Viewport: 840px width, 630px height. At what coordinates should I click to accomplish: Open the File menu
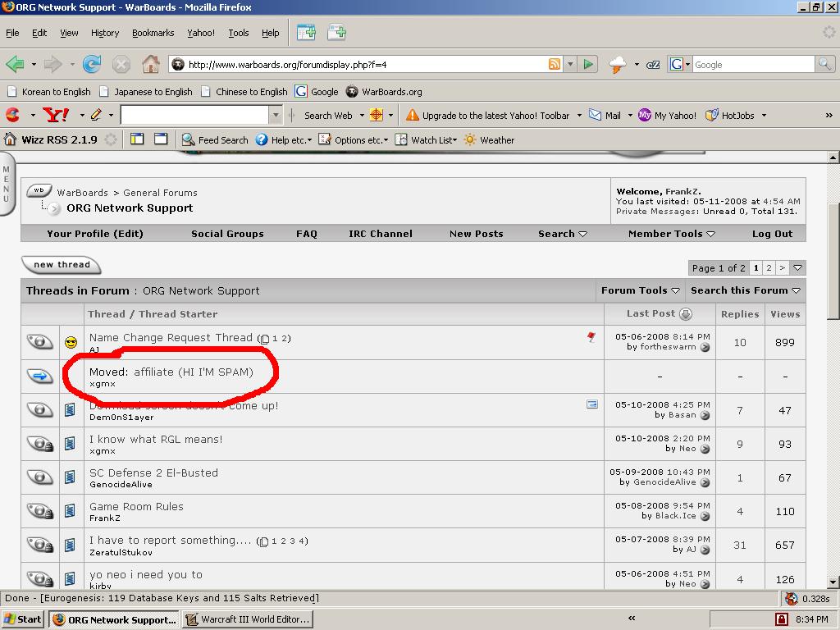click(12, 33)
